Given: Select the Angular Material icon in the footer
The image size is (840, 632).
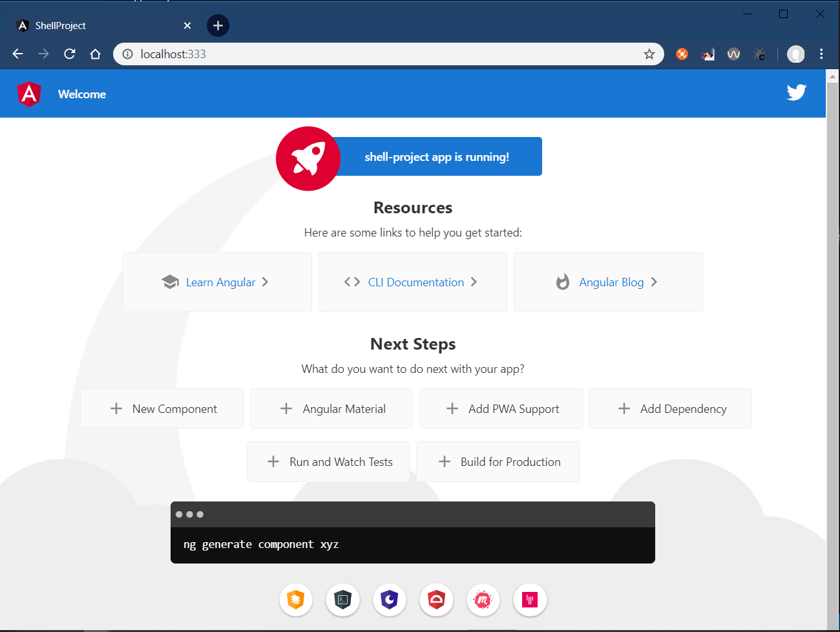Looking at the screenshot, I should point(295,600).
